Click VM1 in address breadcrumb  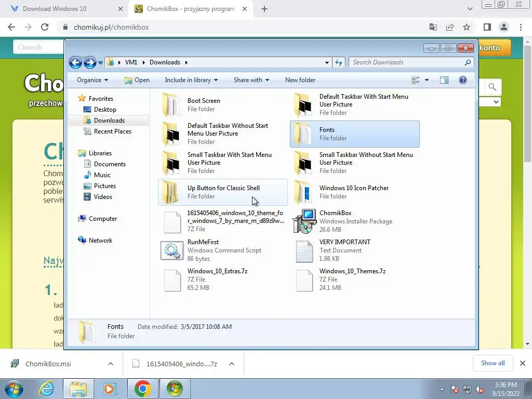click(x=131, y=62)
